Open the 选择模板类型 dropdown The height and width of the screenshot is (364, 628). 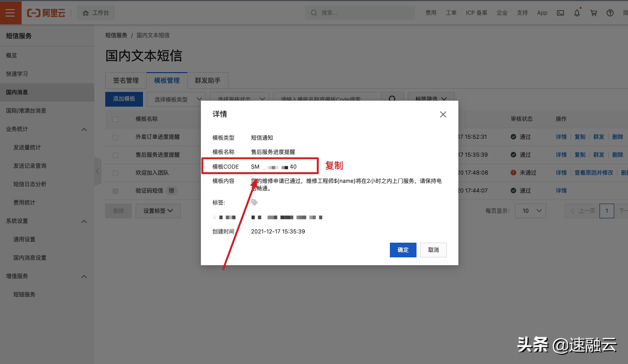(x=176, y=99)
